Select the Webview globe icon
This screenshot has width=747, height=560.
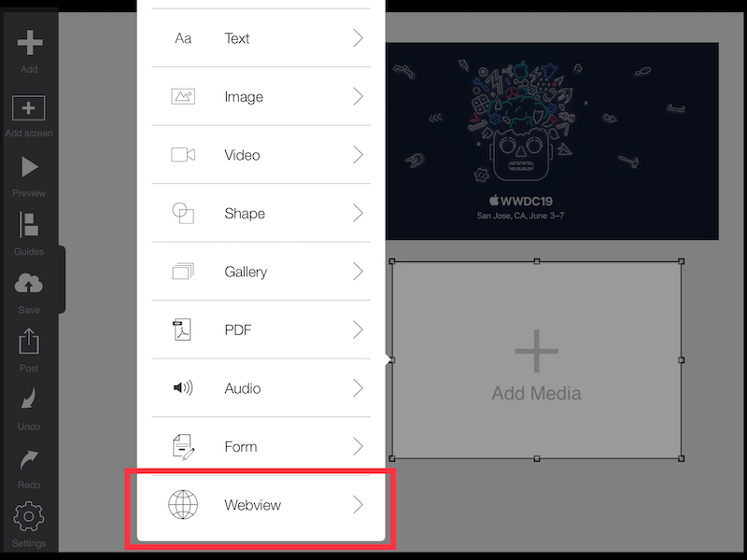pyautogui.click(x=183, y=504)
